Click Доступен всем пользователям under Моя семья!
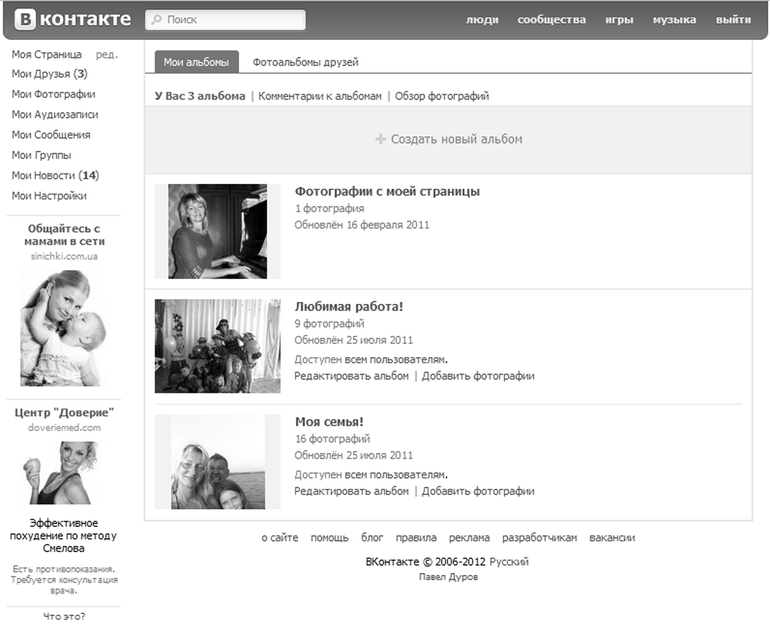The height and width of the screenshot is (624, 770). click(x=371, y=475)
